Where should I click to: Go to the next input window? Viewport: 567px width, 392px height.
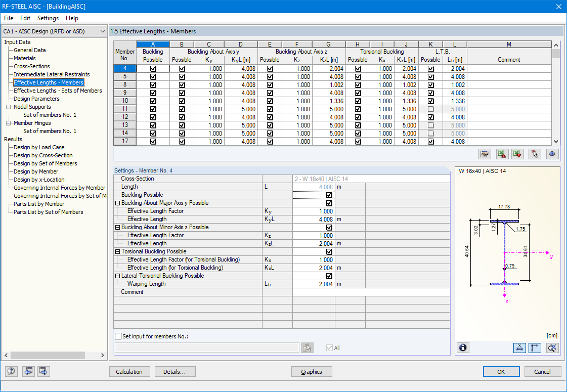(44, 371)
